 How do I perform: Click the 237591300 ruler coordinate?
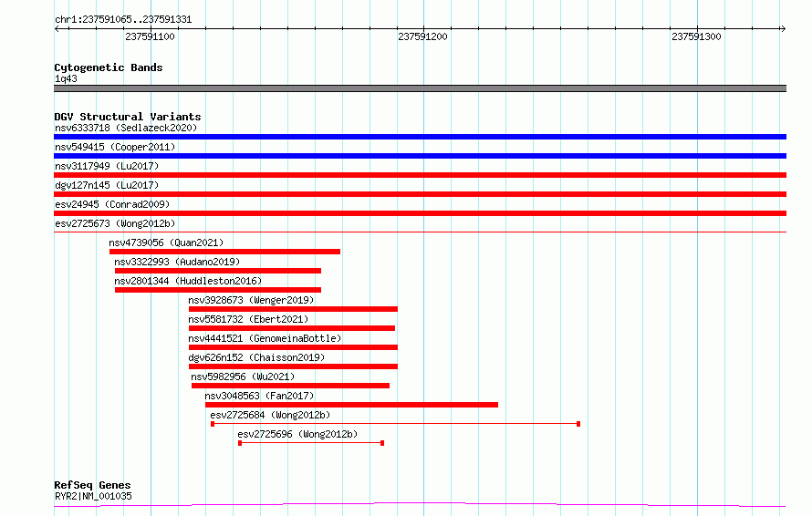(696, 36)
